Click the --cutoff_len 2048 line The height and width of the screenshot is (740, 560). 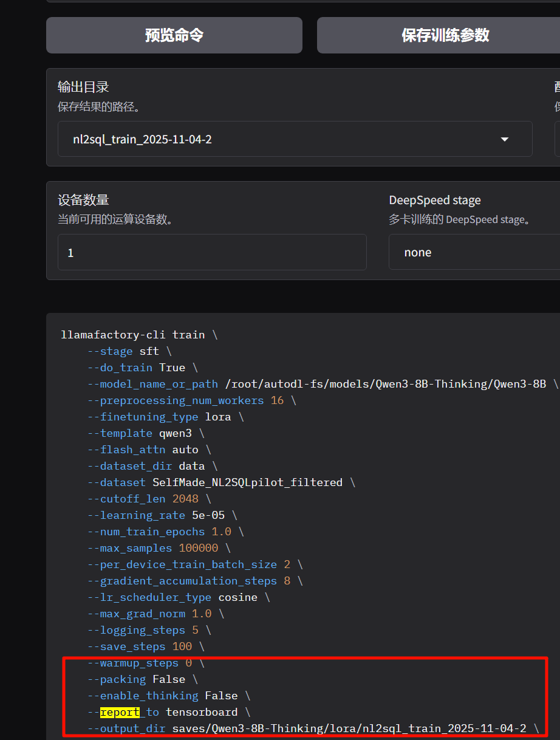(x=149, y=499)
